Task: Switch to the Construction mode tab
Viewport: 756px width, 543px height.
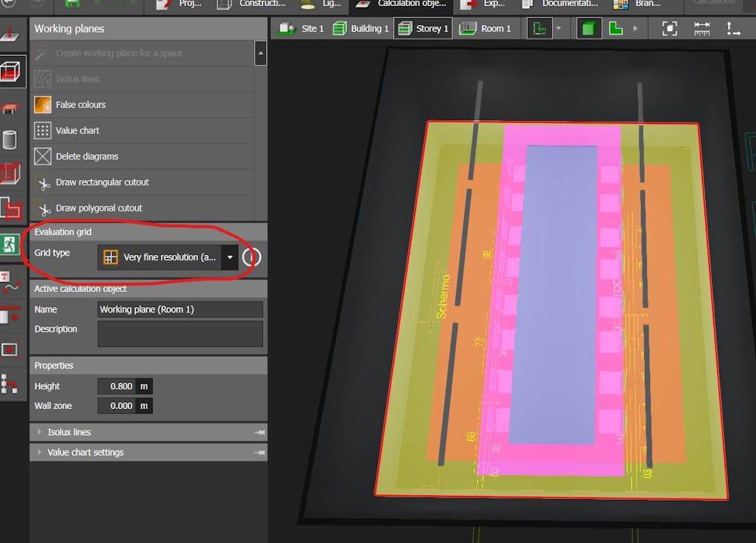Action: (x=252, y=4)
